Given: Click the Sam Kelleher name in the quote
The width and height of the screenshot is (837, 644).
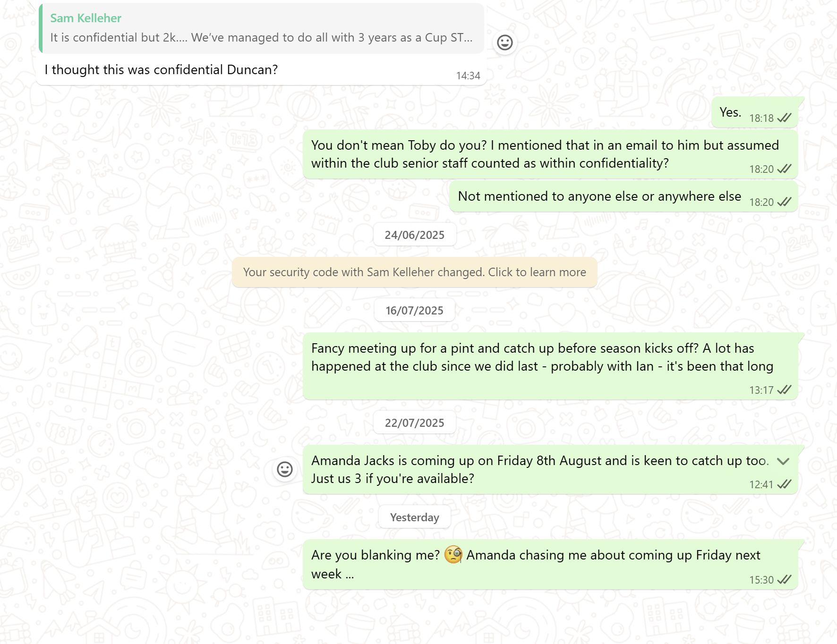Looking at the screenshot, I should 85,18.
